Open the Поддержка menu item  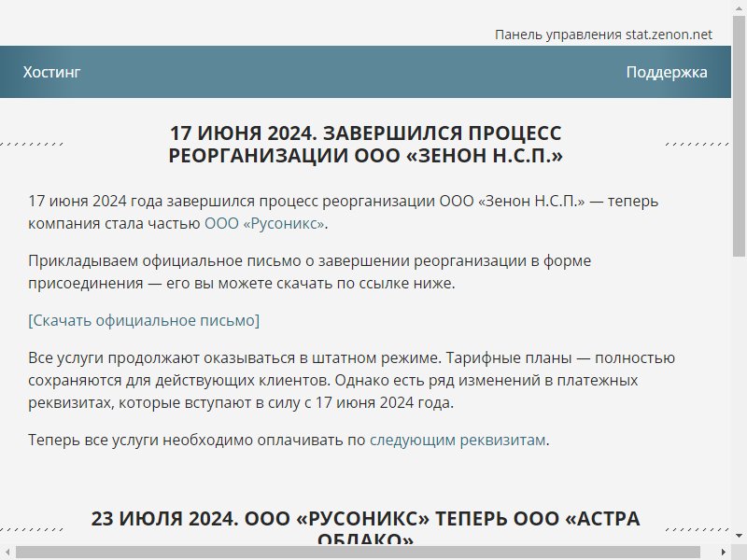[x=666, y=72]
